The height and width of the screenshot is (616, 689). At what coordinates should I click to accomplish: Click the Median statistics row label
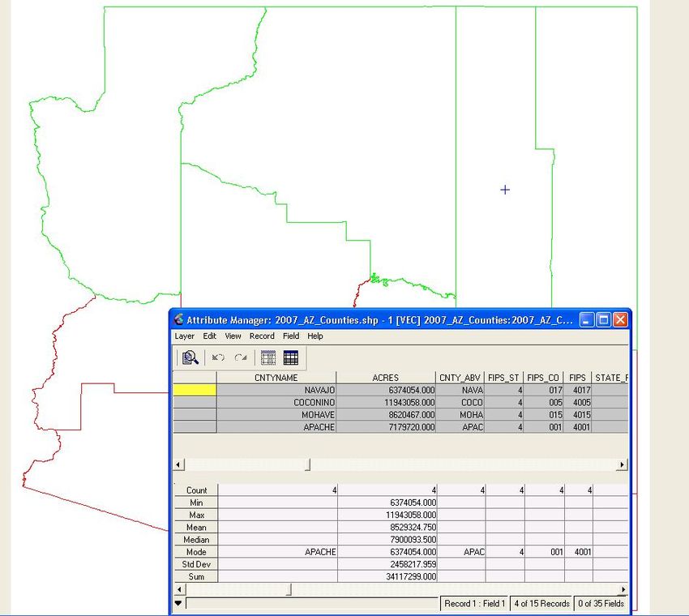(196, 540)
